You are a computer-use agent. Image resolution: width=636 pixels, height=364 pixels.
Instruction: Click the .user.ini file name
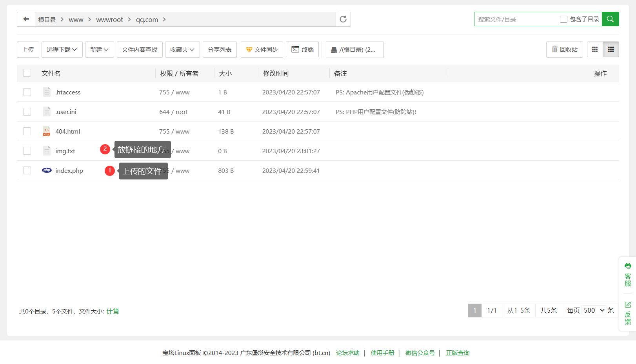[66, 112]
